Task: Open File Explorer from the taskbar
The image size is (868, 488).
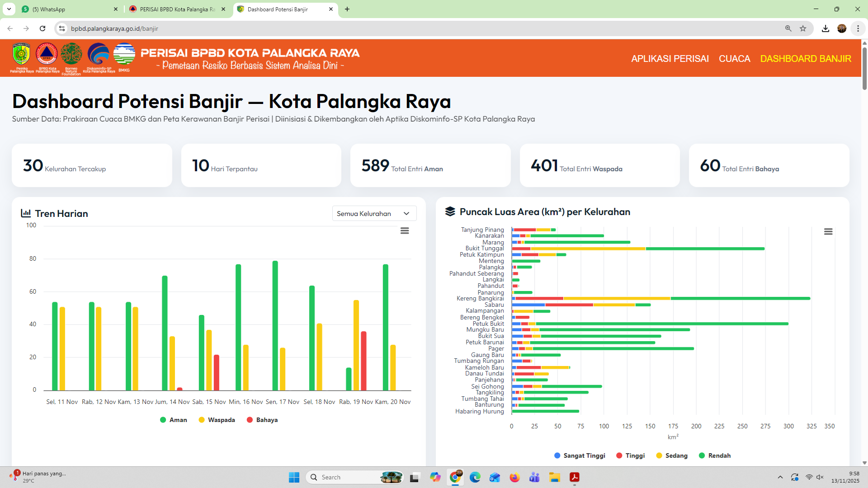Action: (554, 477)
